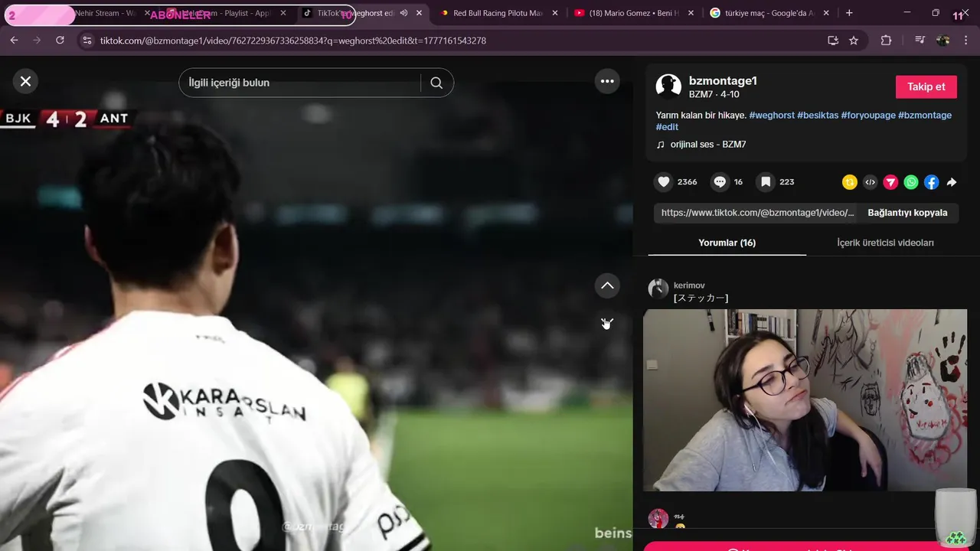Open bzmontage1 profile avatar
The height and width of the screenshot is (551, 980).
pos(668,86)
